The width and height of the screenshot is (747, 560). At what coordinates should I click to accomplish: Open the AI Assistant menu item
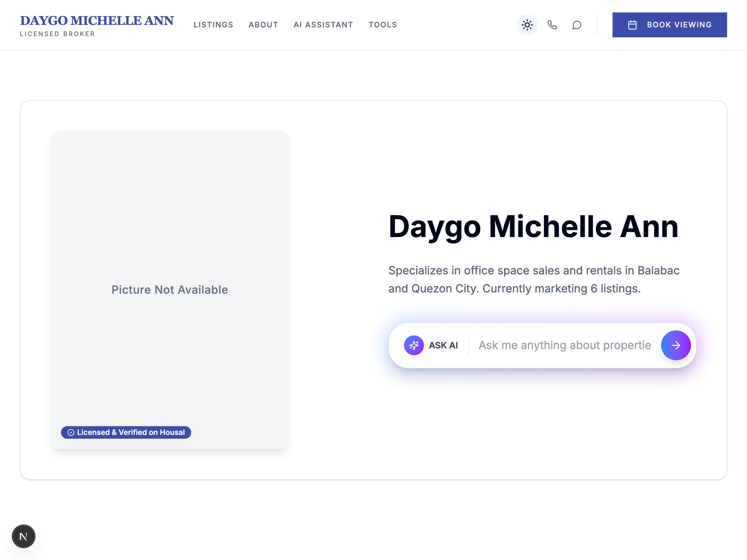tap(323, 25)
